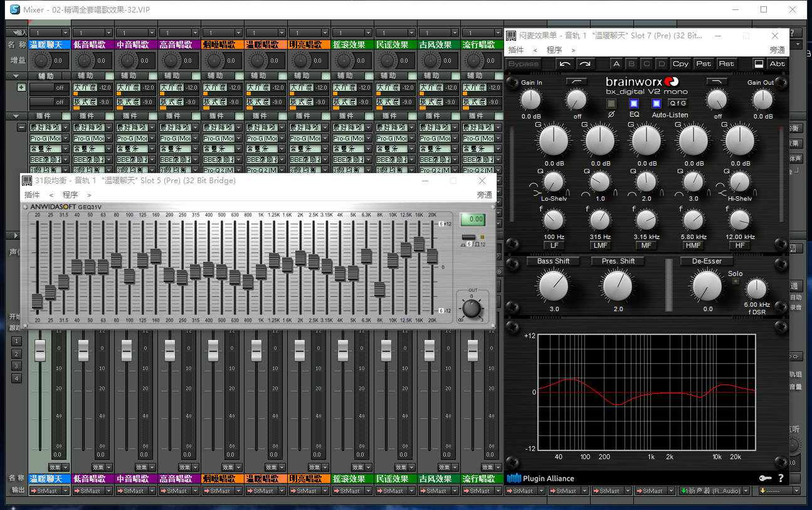Select settings bank C
The height and width of the screenshot is (510, 812).
pyautogui.click(x=646, y=63)
